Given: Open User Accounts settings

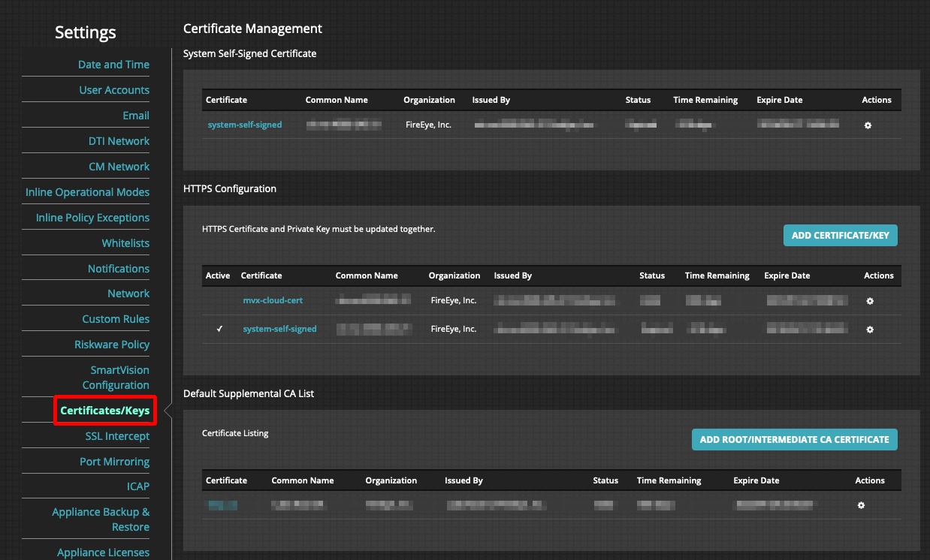Looking at the screenshot, I should tap(113, 90).
